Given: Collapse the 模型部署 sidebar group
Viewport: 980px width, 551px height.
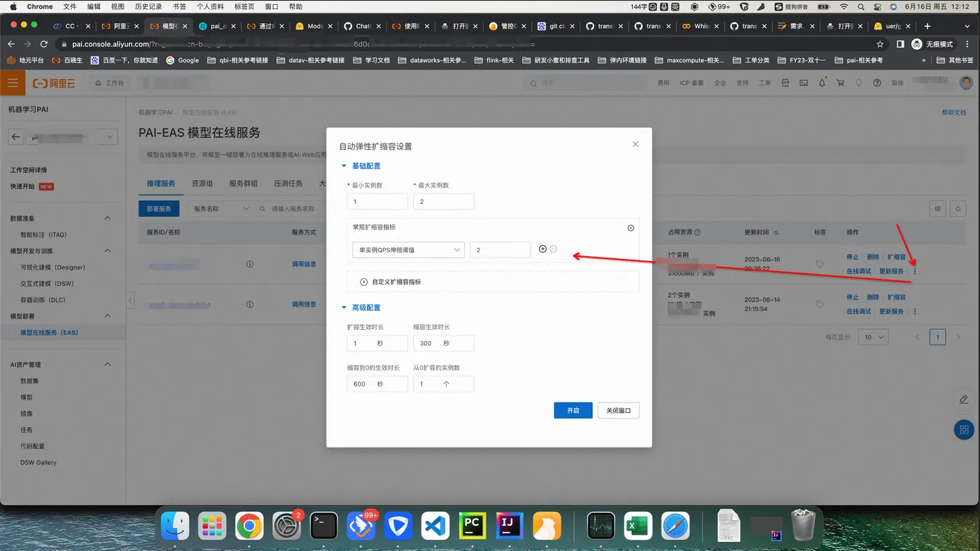Looking at the screenshot, I should point(107,316).
